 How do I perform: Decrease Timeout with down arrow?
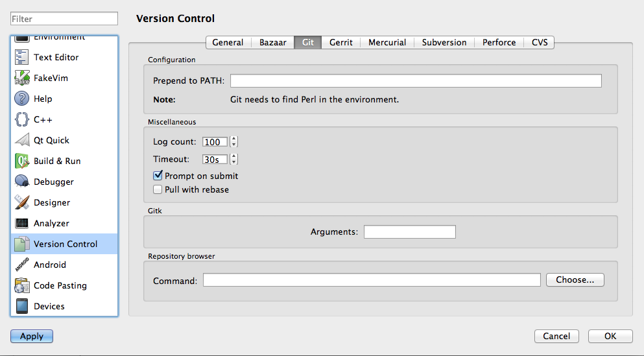(234, 162)
